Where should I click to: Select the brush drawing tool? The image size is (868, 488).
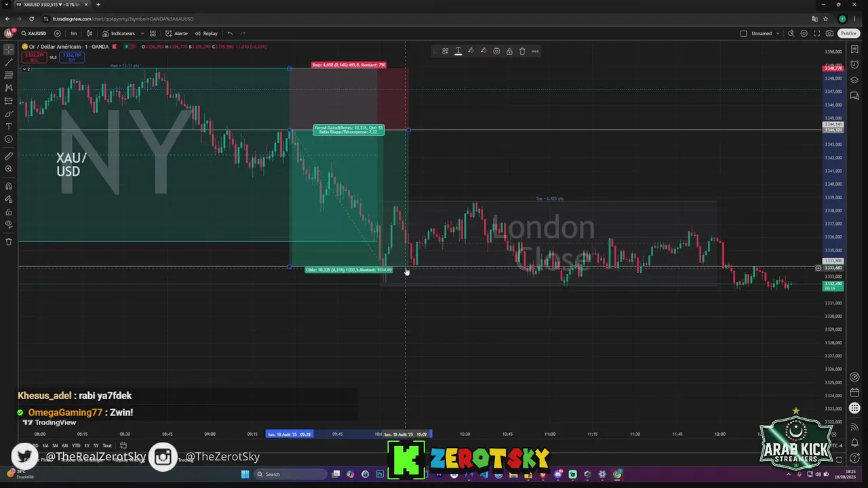tap(9, 114)
